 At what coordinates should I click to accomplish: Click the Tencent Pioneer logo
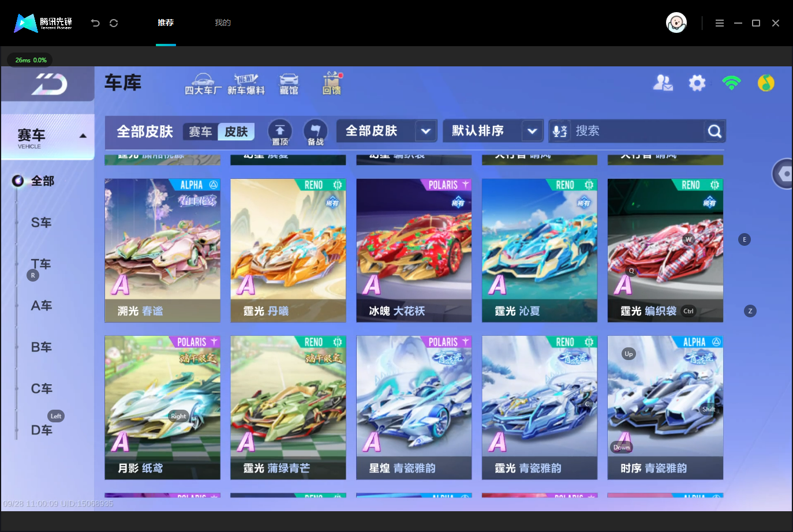point(43,23)
